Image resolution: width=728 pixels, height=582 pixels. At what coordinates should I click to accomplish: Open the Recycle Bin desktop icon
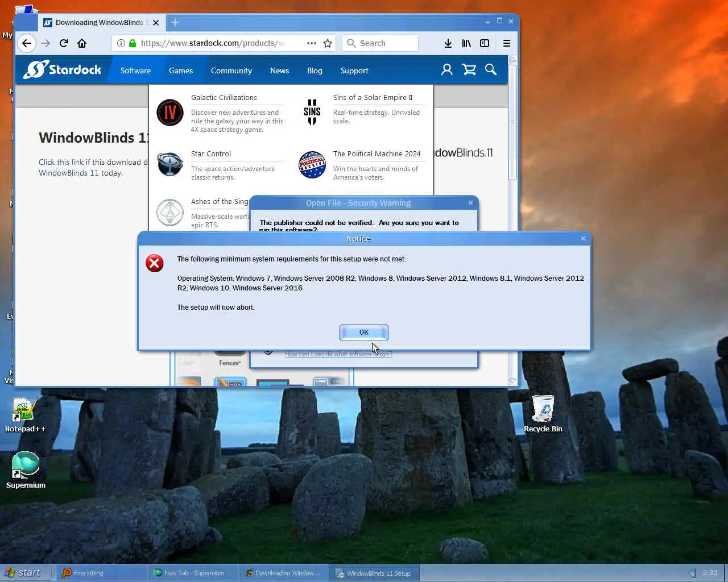point(543,414)
